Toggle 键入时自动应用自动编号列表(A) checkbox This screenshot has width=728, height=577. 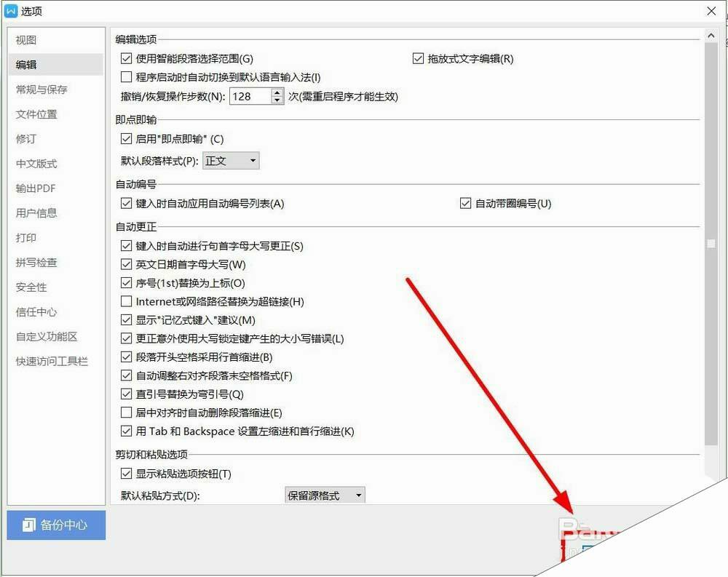[126, 203]
